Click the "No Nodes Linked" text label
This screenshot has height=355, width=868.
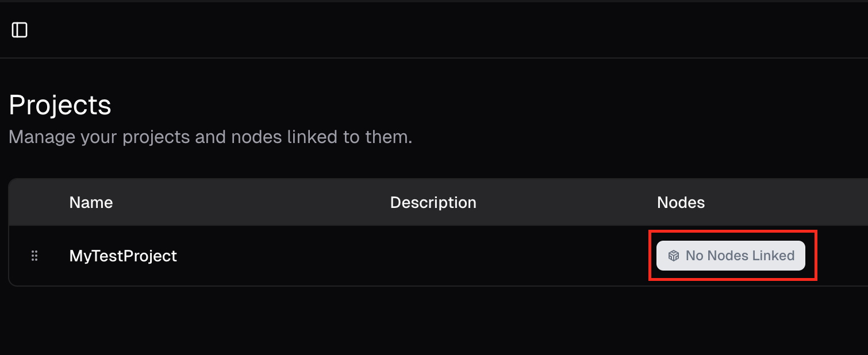pyautogui.click(x=740, y=256)
